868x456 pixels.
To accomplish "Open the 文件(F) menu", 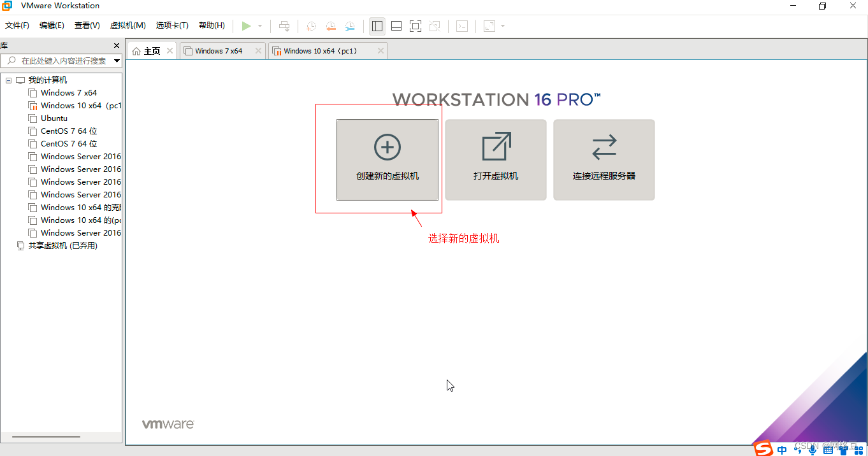I will point(17,25).
